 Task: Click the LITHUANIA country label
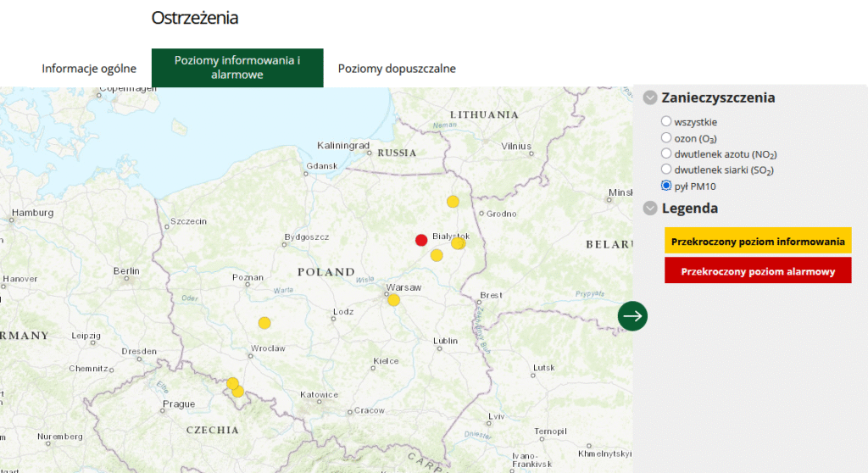click(484, 114)
